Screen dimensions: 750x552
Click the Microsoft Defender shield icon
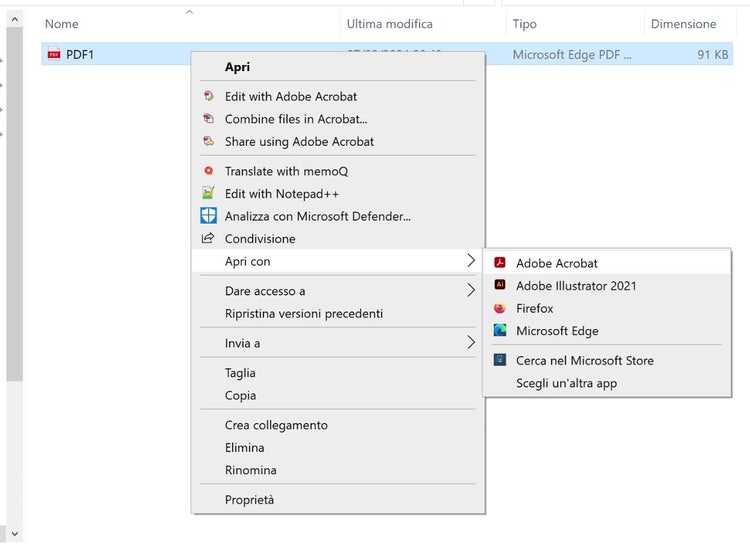click(208, 215)
